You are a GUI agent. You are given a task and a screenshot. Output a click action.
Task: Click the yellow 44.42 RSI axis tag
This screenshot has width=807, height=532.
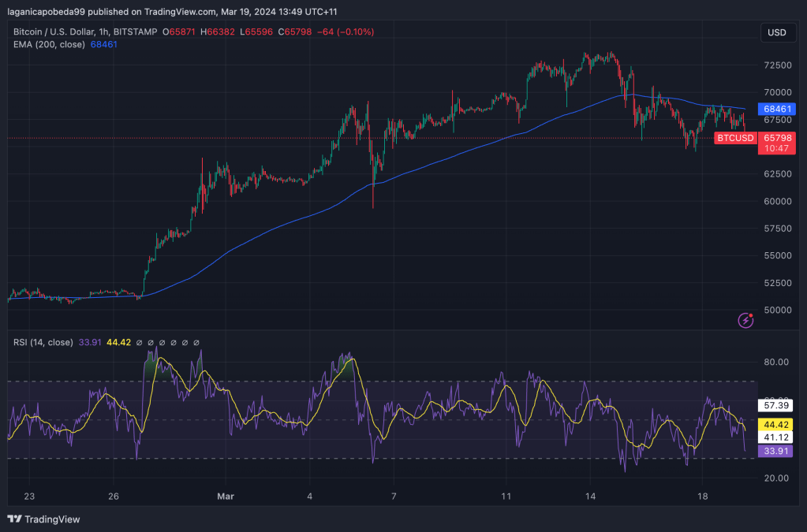(772, 422)
